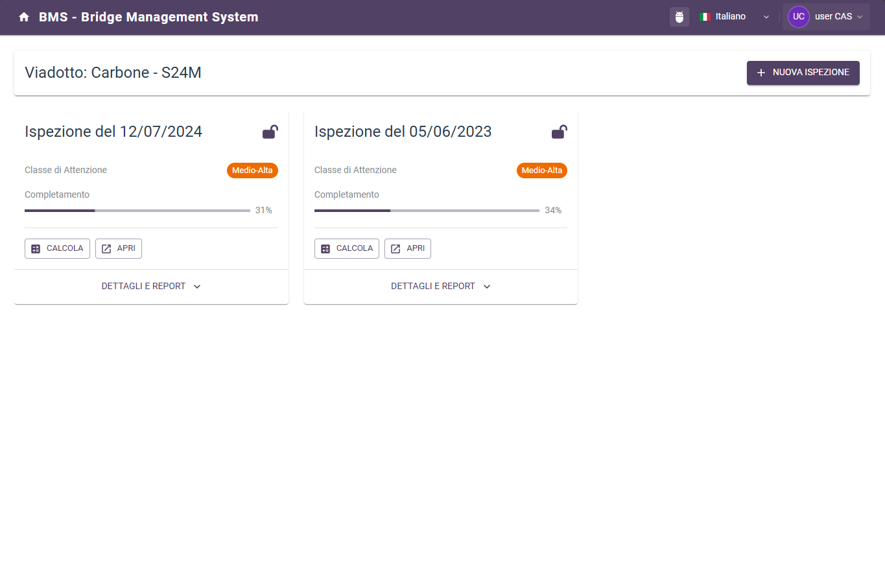This screenshot has width=885, height=588.
Task: Click the external-link icon on the 05/06/2023 APRI button
Action: point(395,248)
